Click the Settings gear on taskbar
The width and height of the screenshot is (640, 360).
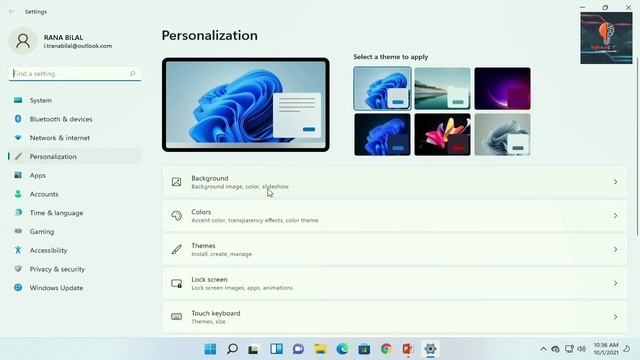(x=430, y=349)
